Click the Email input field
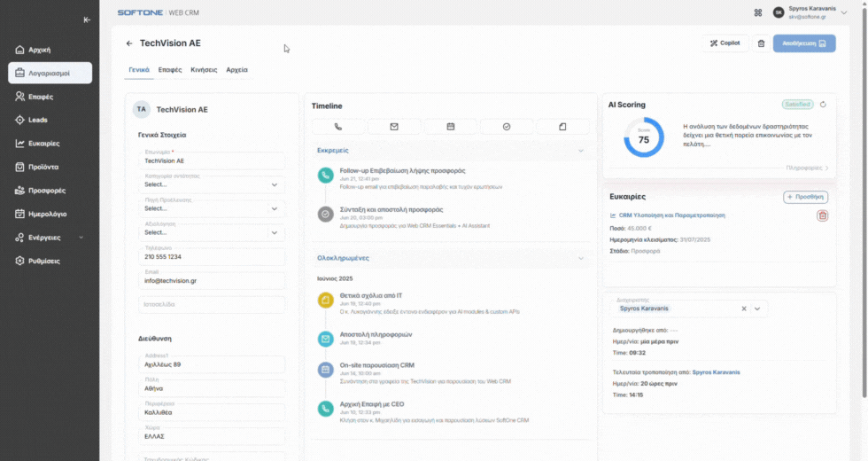The image size is (868, 461). point(213,280)
